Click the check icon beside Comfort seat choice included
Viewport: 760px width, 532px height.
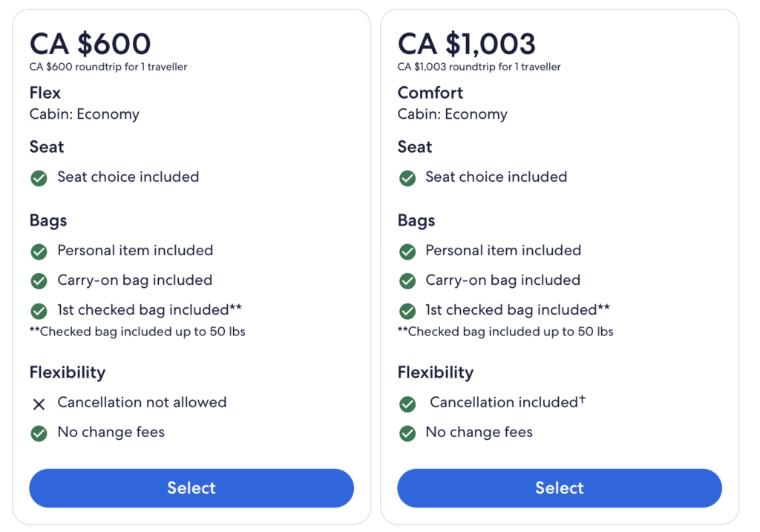pyautogui.click(x=407, y=178)
